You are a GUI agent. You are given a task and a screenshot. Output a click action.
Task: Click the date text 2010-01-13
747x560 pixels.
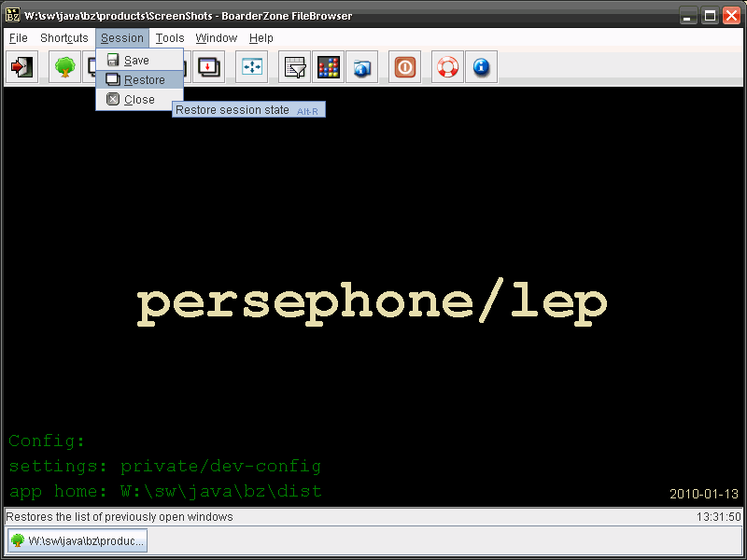coord(704,494)
